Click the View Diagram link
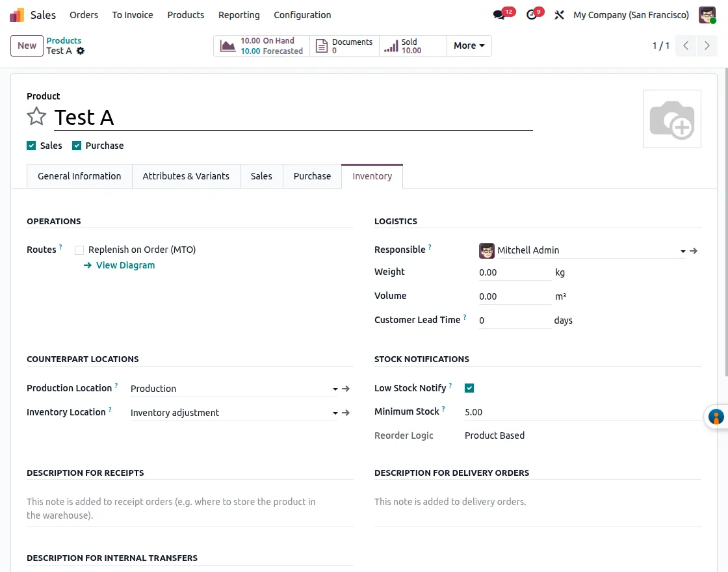728x572 pixels. 125,265
